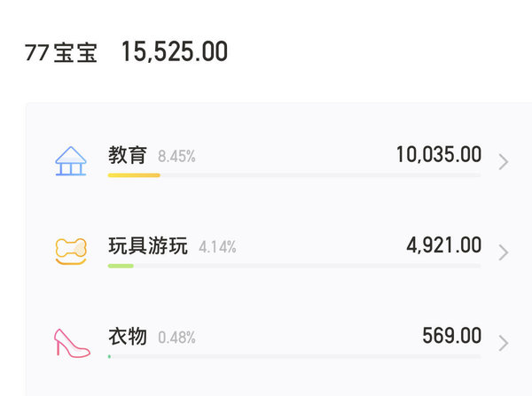Open the 玩具游玩 category label
Viewport: 532px width, 396px height.
click(x=148, y=245)
